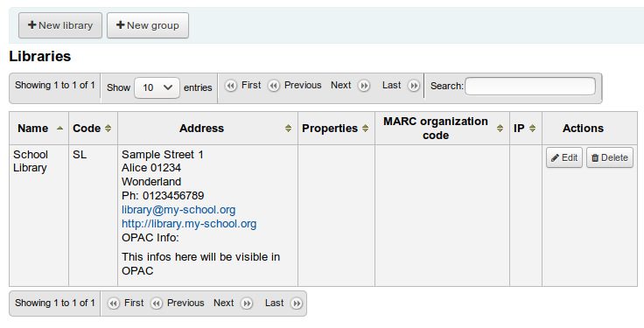644x328 pixels.
Task: Click the bottom Next page arrow icon
Action: [x=247, y=304]
